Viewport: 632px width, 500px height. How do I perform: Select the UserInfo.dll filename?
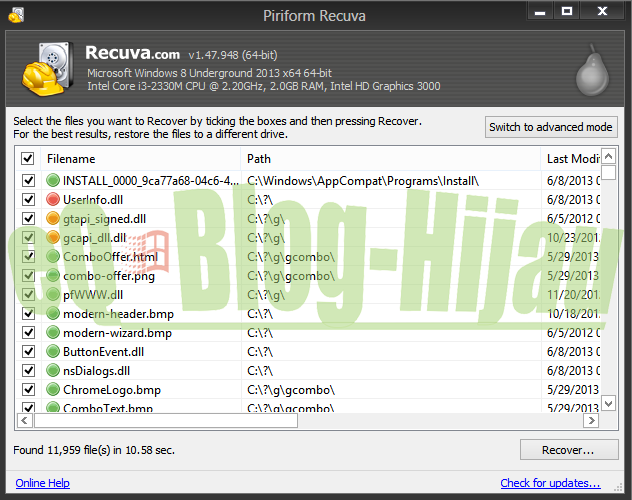point(93,199)
